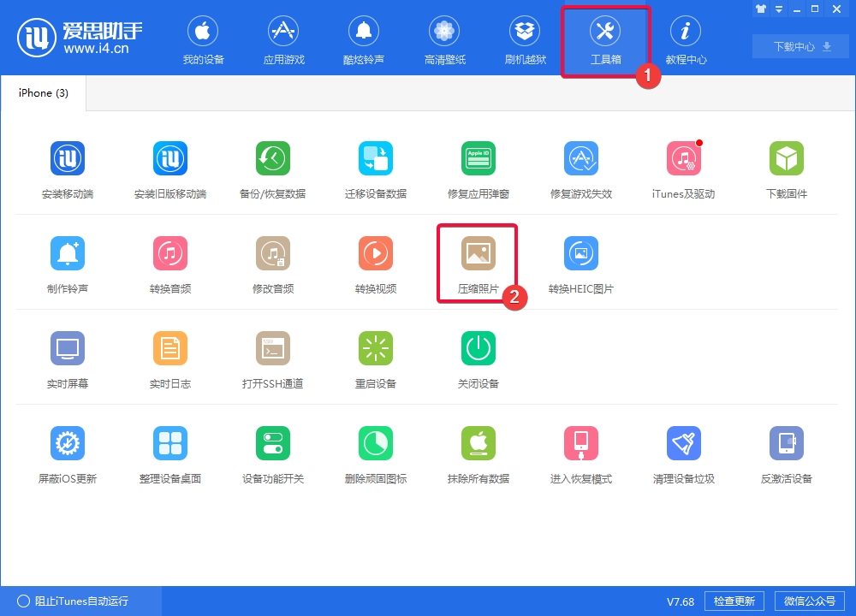
Task: Open the 下载固件 firmware downloader
Action: click(786, 168)
